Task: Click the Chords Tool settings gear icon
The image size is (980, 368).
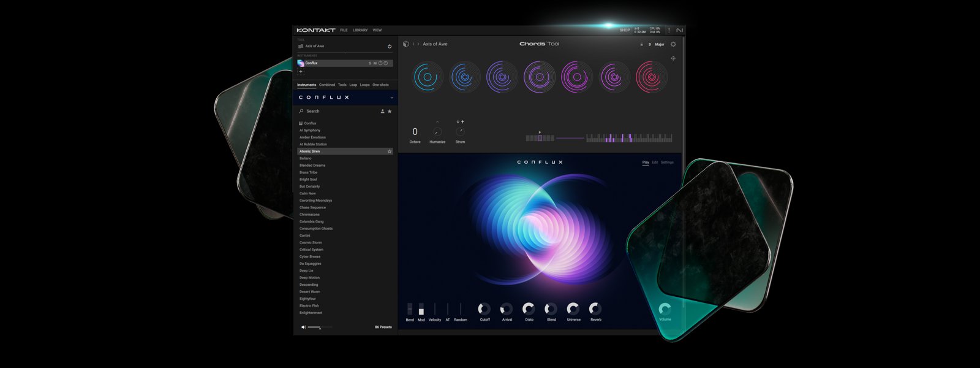Action: point(673,44)
